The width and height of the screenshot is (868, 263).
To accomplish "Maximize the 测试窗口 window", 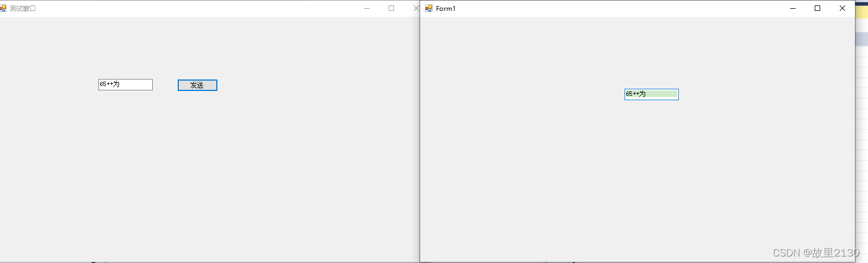I will coord(391,8).
